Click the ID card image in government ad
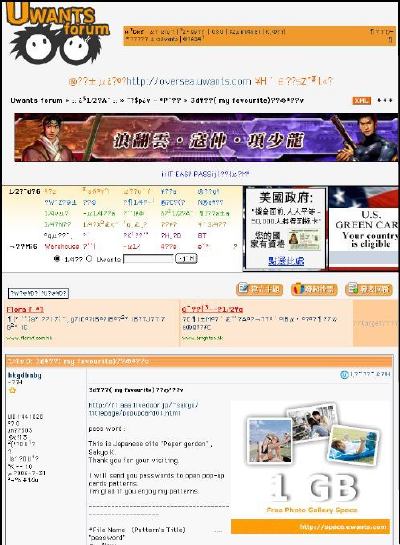 [x=304, y=239]
